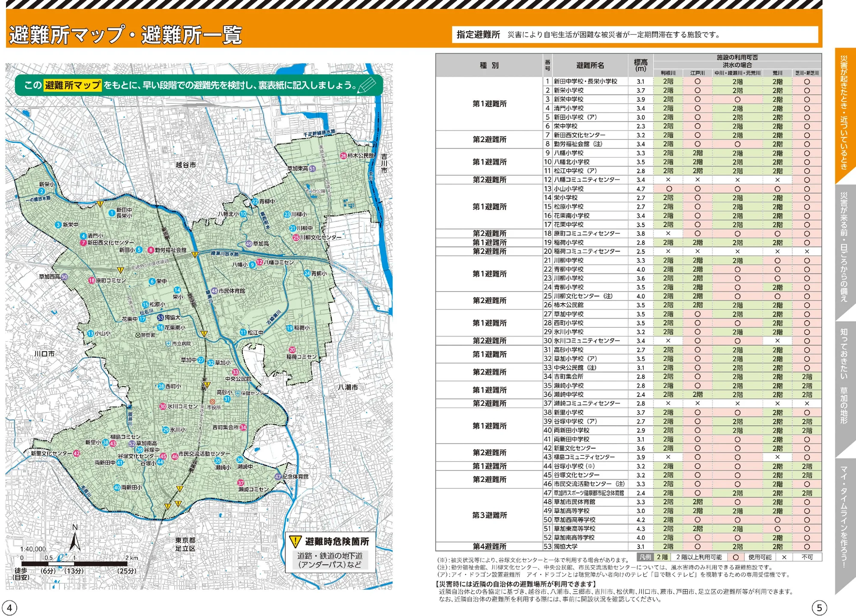Click marker 3 next to 新栄中
This screenshot has width=856, height=616.
click(58, 225)
